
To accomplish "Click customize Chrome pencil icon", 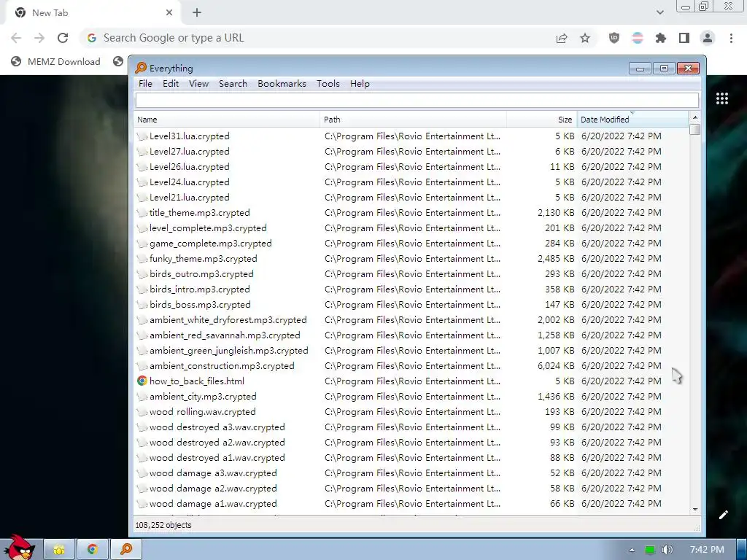I will pos(723,515).
